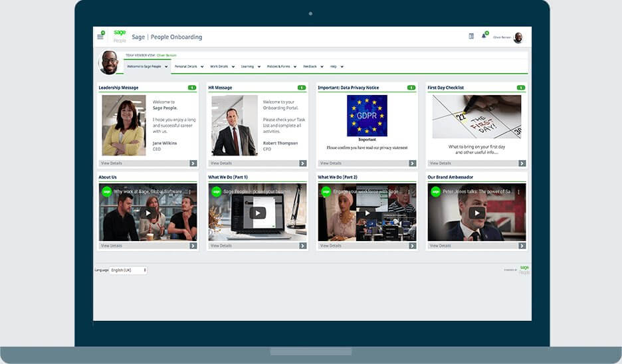Click the arrow icon on HR Message card

click(302, 163)
